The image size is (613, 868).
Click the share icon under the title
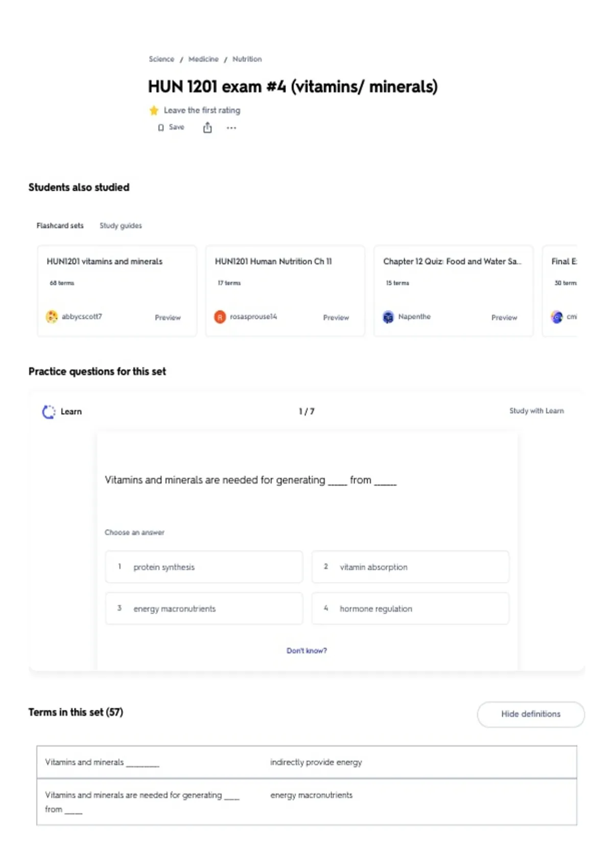(207, 127)
